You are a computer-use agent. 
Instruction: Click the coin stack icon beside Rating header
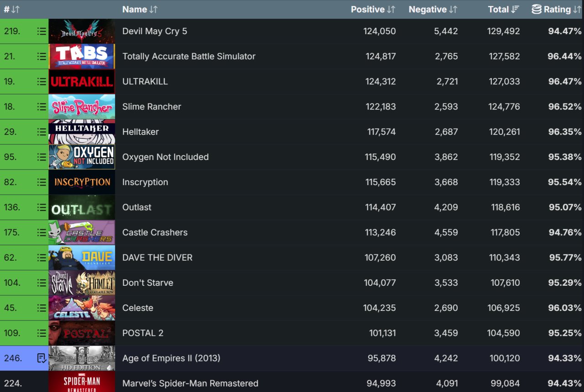[x=537, y=9]
